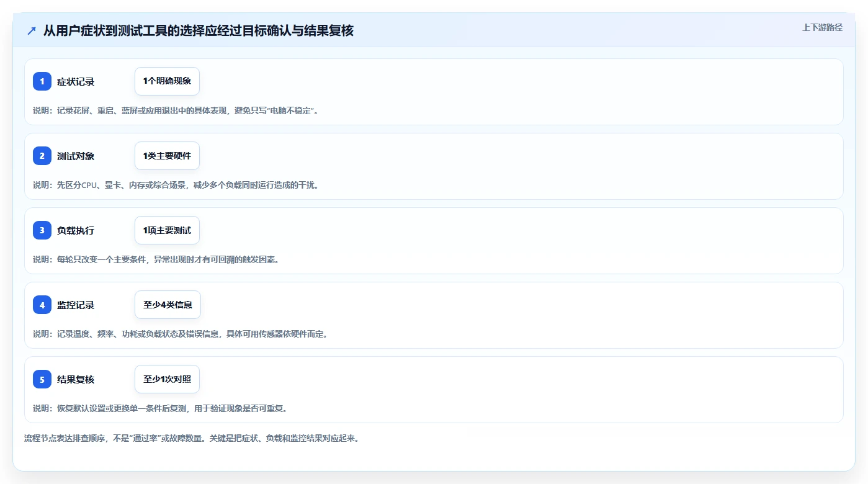Viewport: 868px width, 484px height.
Task: Click the 至少1次对照 pill
Action: coord(167,379)
